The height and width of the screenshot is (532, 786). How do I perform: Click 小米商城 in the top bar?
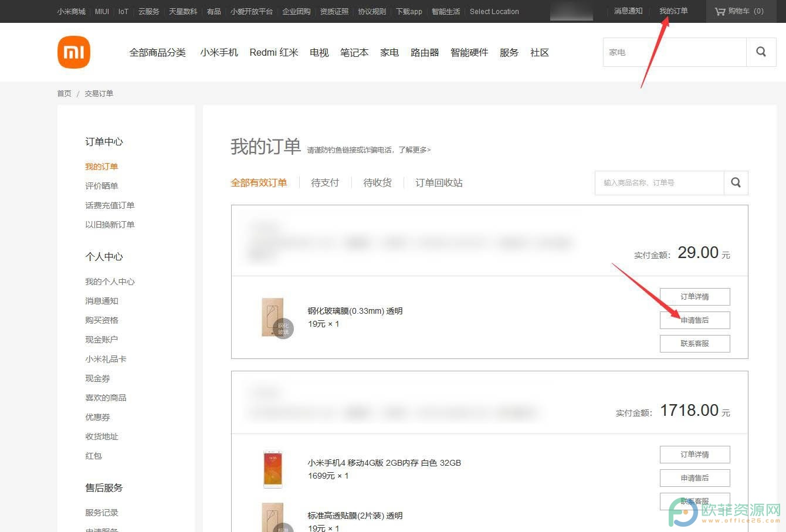[x=71, y=12]
